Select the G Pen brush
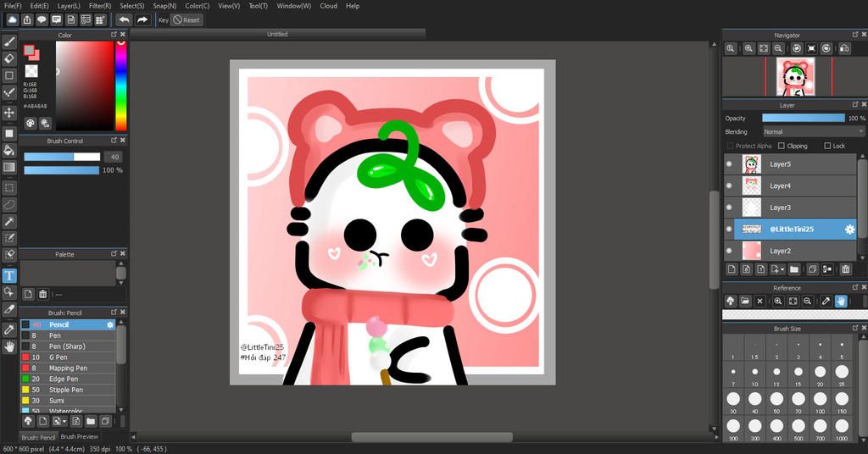Image resolution: width=868 pixels, height=454 pixels. pyautogui.click(x=68, y=357)
